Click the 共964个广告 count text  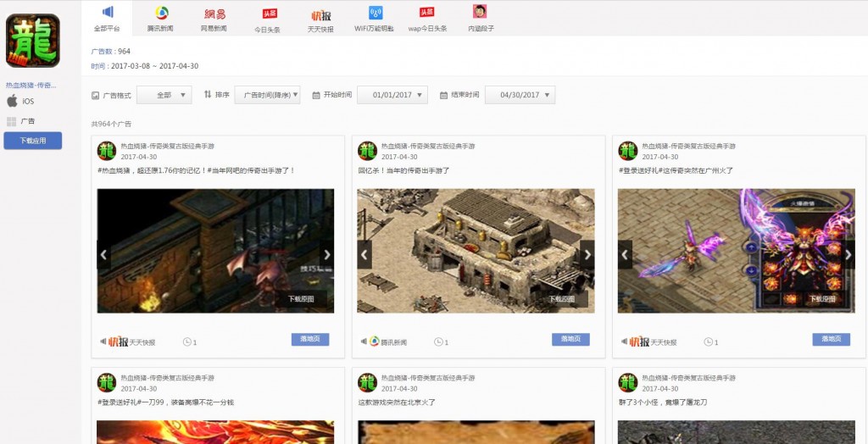[111, 124]
